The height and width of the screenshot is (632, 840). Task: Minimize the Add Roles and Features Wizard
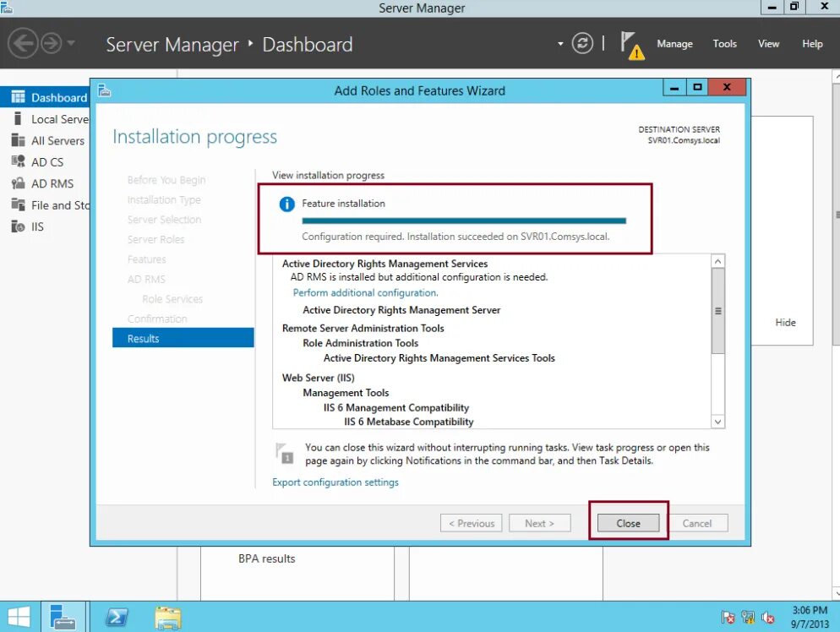[674, 87]
